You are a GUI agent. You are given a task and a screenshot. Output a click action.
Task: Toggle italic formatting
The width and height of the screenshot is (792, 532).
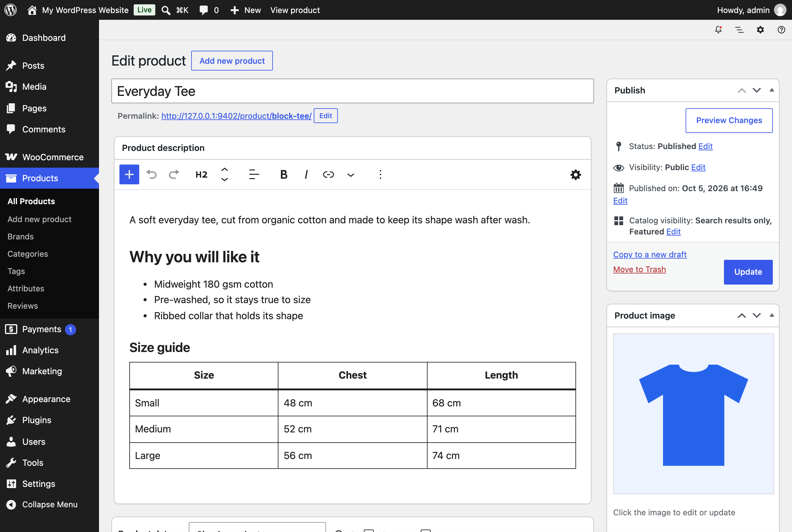pos(306,174)
